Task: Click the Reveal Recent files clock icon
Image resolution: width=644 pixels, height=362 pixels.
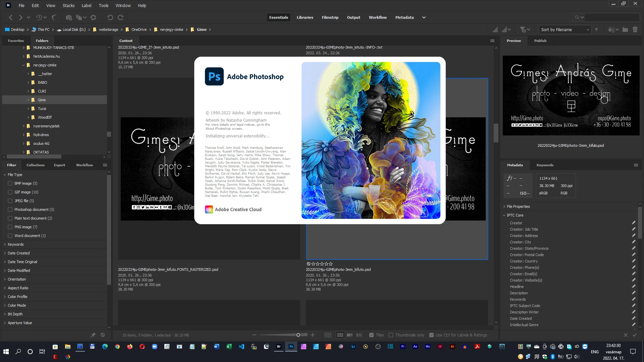Action: [39, 17]
